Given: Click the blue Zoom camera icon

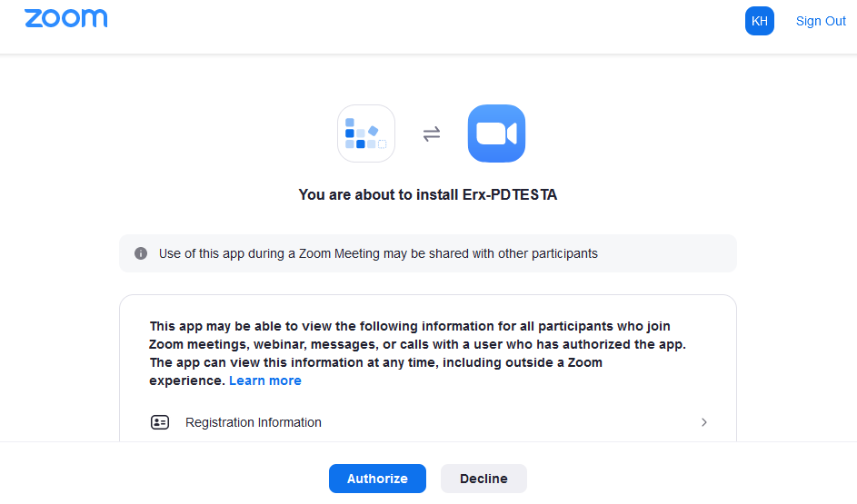Looking at the screenshot, I should (496, 133).
